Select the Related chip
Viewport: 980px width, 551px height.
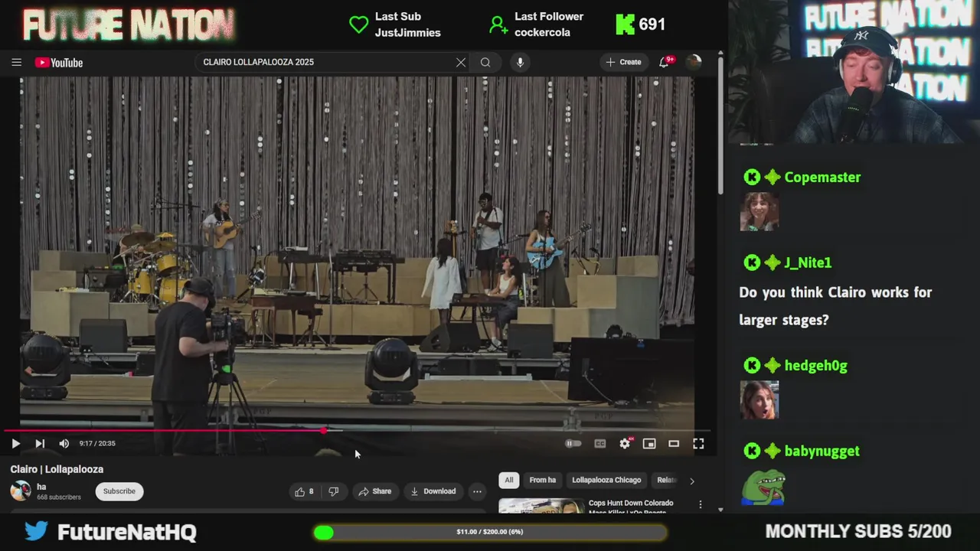[x=666, y=481]
